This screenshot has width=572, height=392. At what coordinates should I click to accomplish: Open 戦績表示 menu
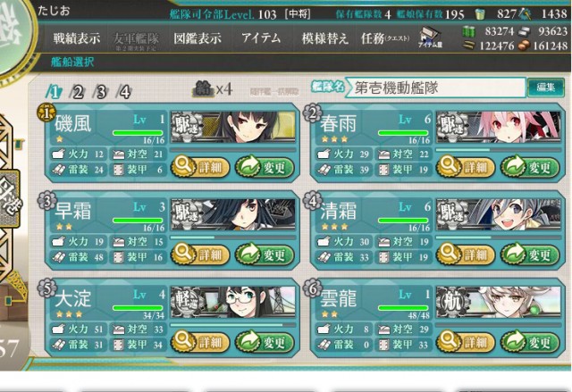click(x=77, y=38)
